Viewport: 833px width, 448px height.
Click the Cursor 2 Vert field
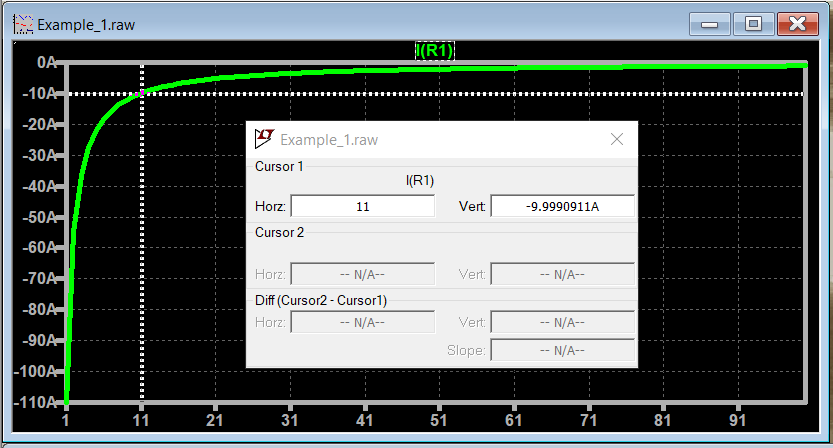562,274
